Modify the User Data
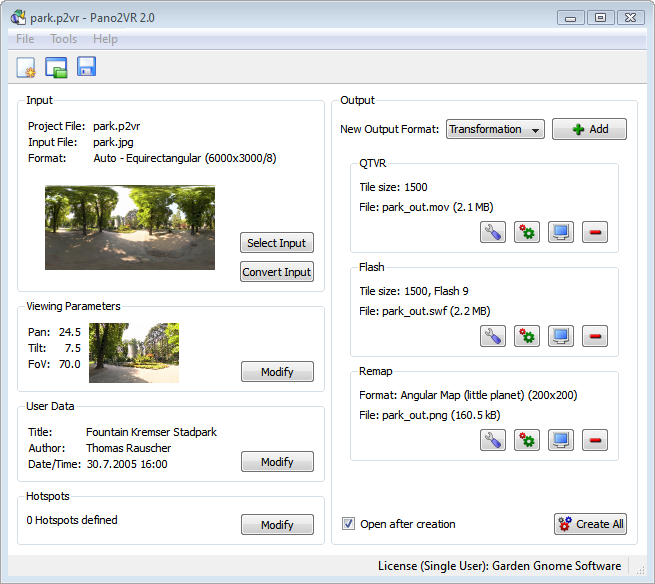 pos(277,462)
